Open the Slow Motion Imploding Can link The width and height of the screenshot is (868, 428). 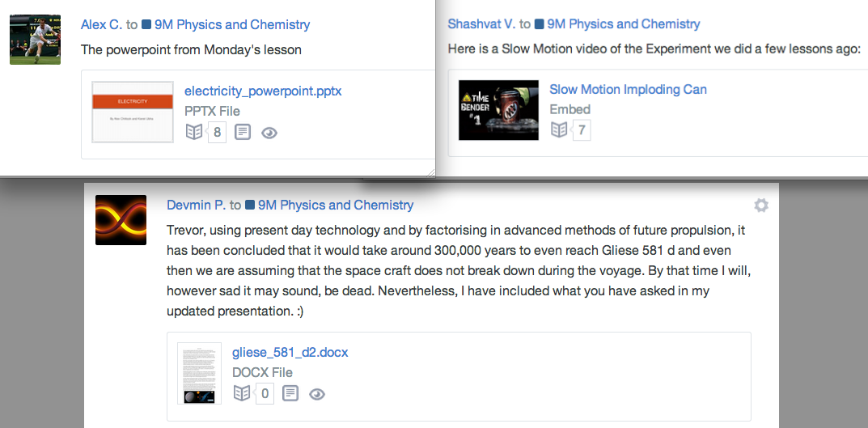(628, 89)
